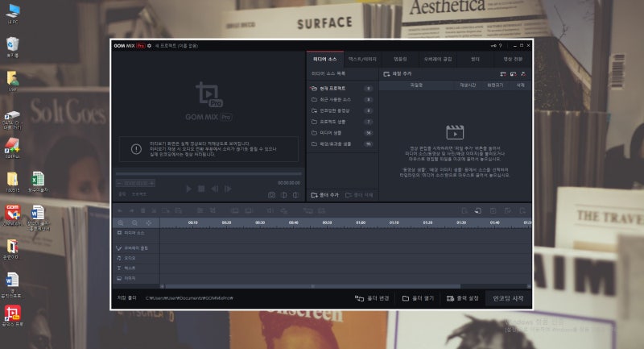
Task: Click first view-mode icon beside 파일 추가 row
Action: 503,74
